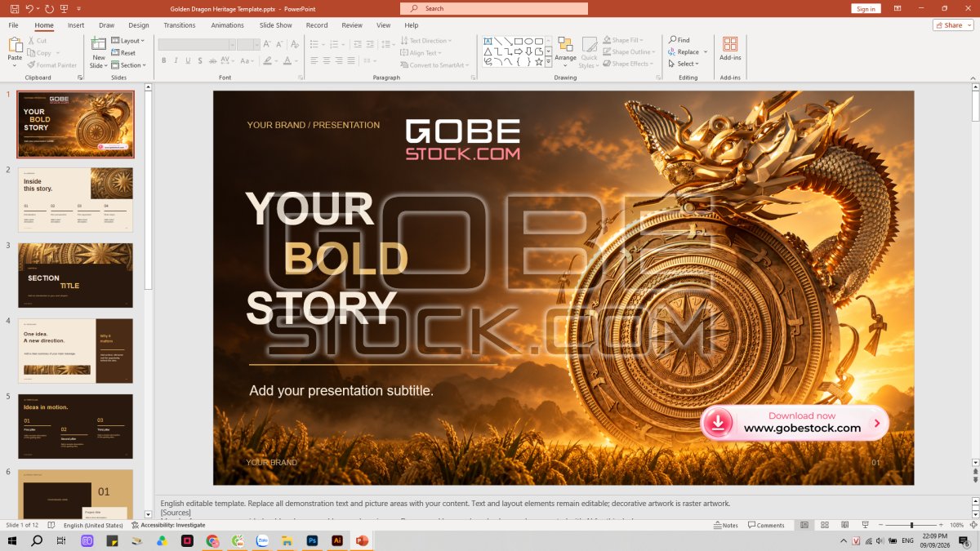Select slide 3 SECTION TITLE thumbnail
This screenshot has height=551, width=980.
(x=75, y=275)
